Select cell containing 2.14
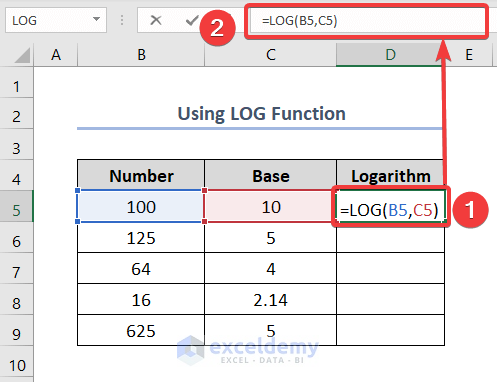Viewport: 497px width, 382px height. pyautogui.click(x=270, y=299)
